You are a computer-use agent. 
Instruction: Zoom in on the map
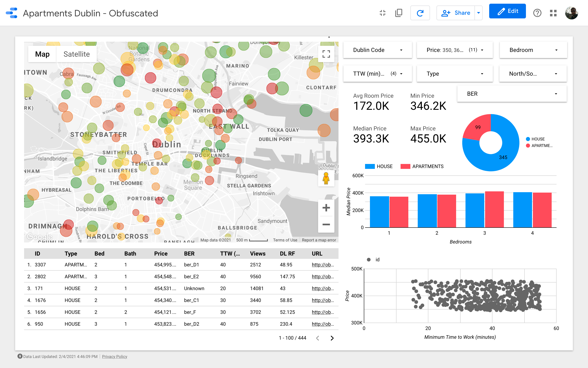(326, 208)
